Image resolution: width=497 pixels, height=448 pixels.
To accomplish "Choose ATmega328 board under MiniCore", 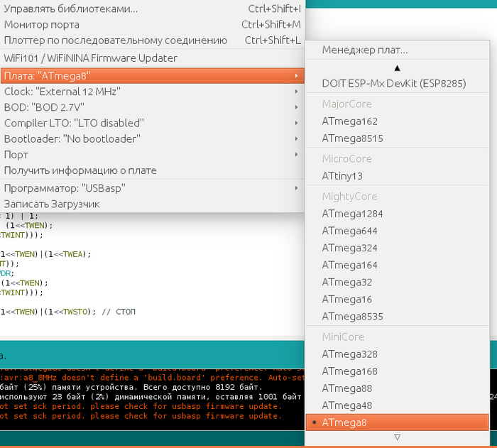I will [x=349, y=354].
